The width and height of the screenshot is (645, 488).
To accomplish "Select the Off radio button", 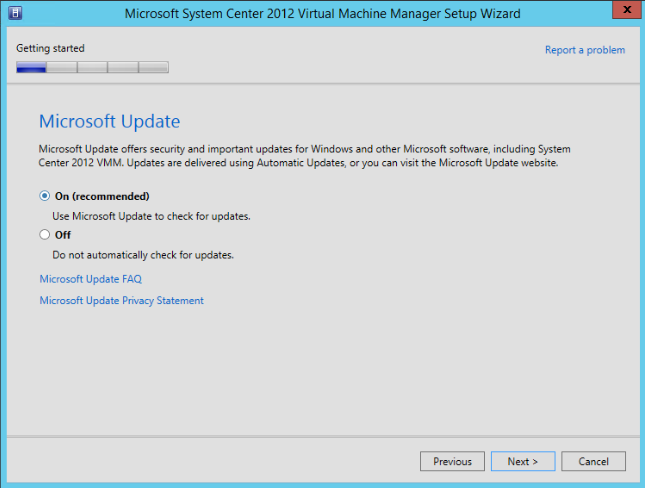I will coord(44,235).
